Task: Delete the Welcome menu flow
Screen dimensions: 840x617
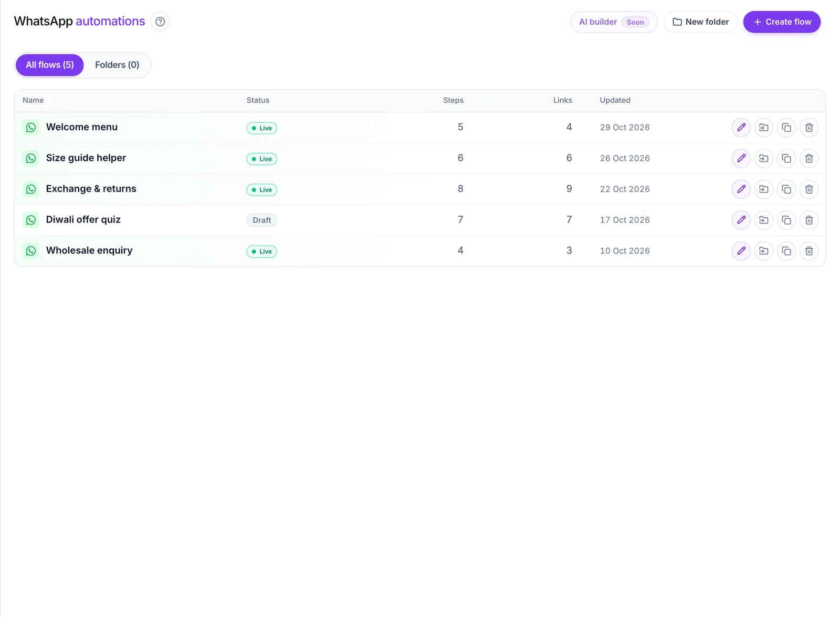Action: [x=808, y=127]
